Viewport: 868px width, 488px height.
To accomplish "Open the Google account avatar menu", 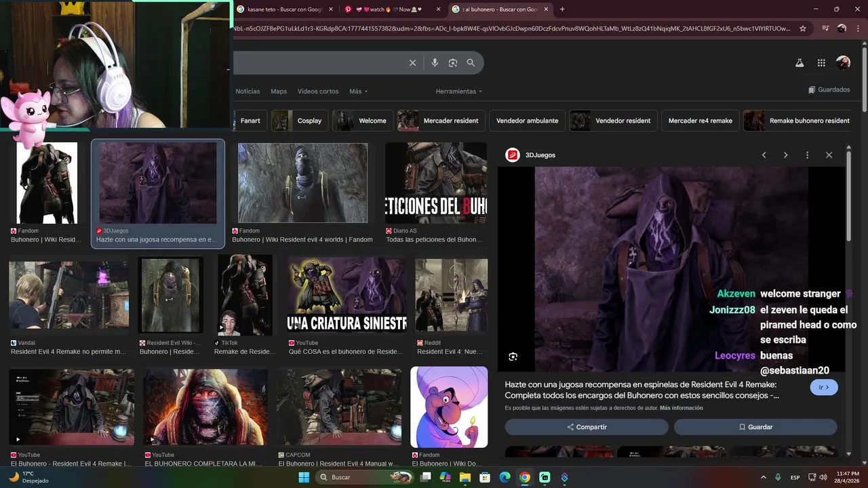I will point(843,63).
